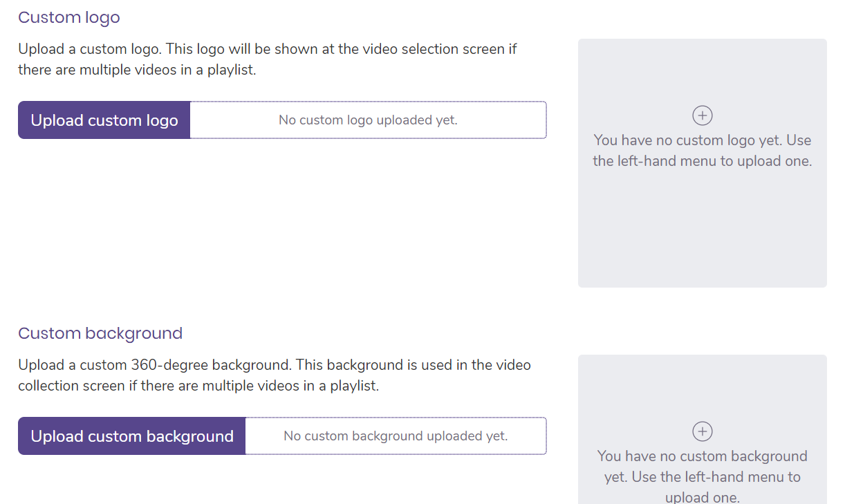Select the dotted field beside Upload custom background
845x504 pixels.
click(x=396, y=436)
